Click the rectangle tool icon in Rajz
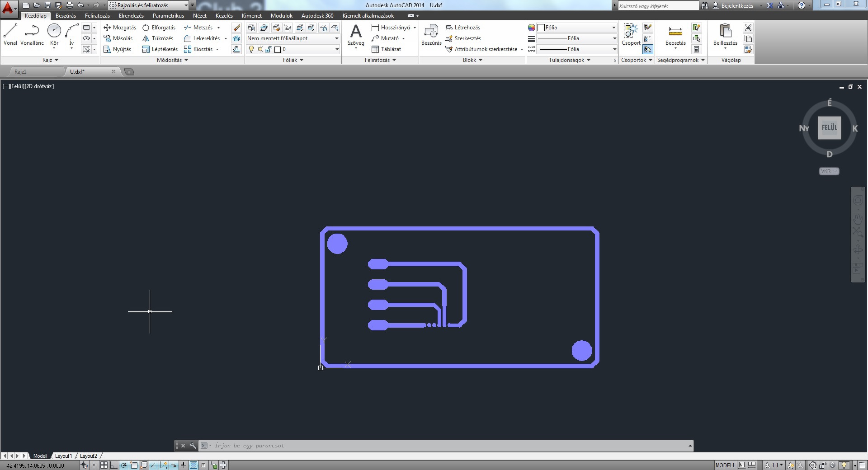The height and width of the screenshot is (470, 868). click(x=86, y=28)
